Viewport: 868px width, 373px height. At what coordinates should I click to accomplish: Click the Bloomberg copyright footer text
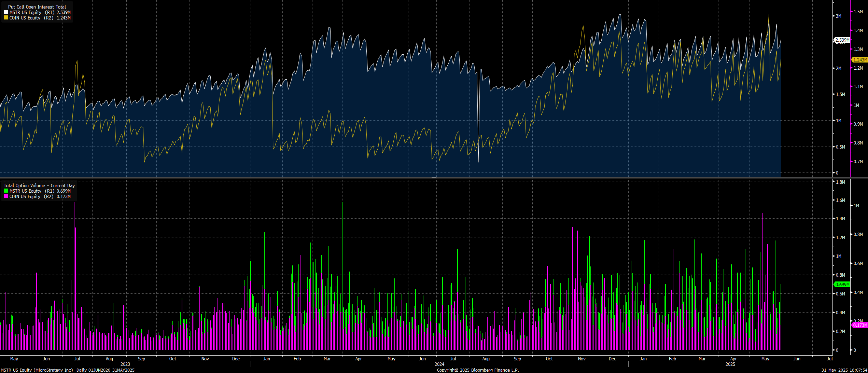(x=478, y=370)
